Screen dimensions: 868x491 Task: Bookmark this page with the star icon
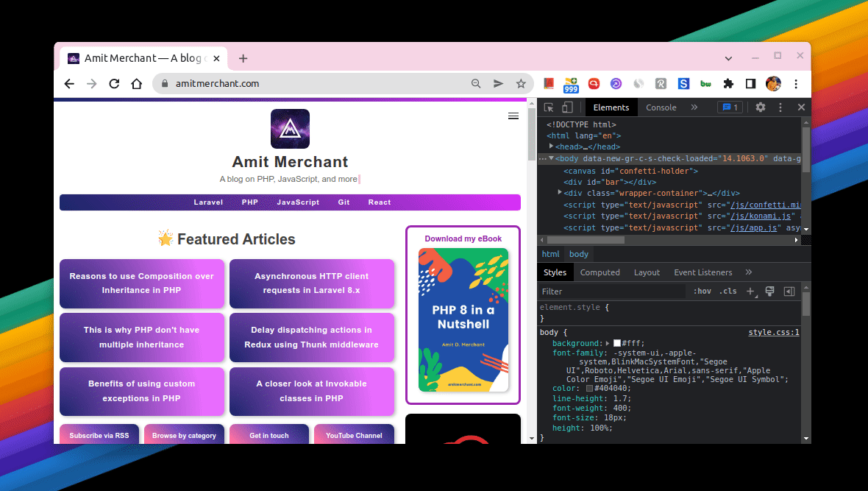tap(521, 84)
